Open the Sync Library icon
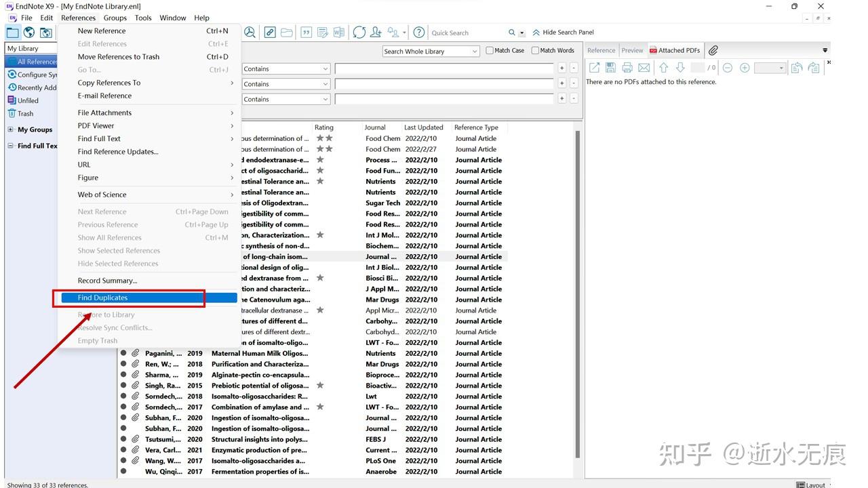868x488 pixels. tap(359, 32)
